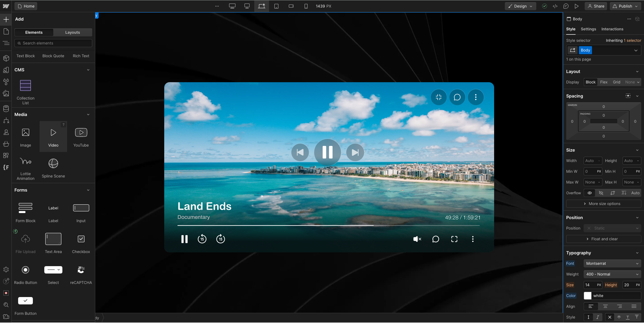Add a Form Block element
The width and height of the screenshot is (644, 323).
click(26, 212)
